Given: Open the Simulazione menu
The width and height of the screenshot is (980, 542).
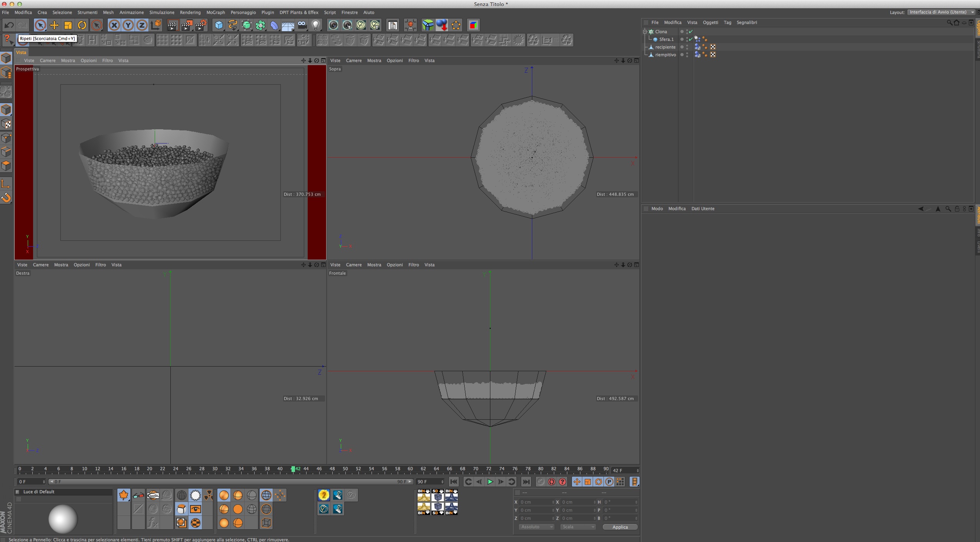Looking at the screenshot, I should pos(162,12).
